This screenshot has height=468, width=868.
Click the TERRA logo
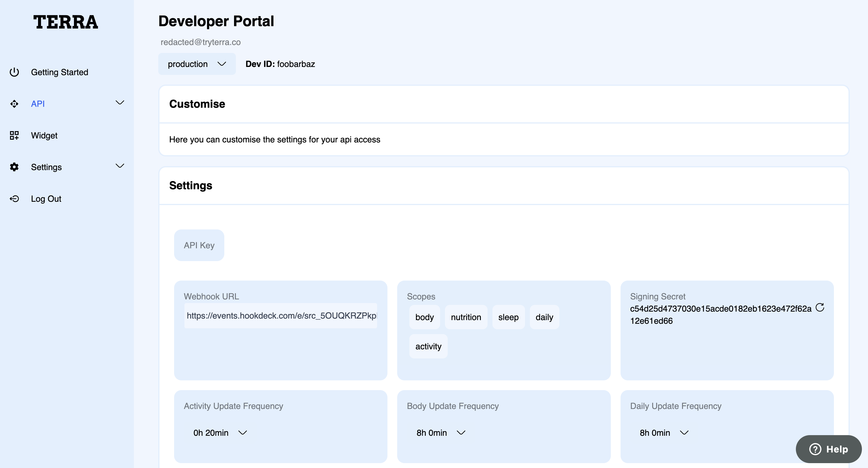point(66,22)
